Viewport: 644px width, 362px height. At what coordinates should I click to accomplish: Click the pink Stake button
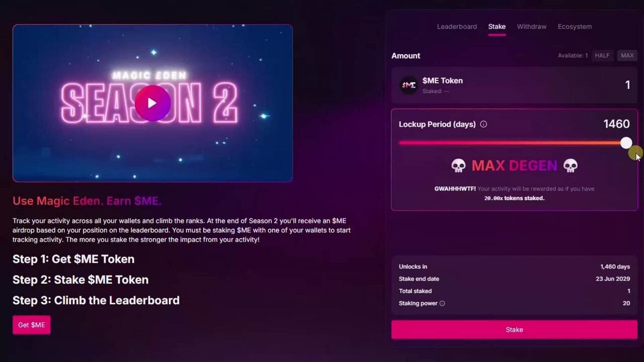(514, 330)
